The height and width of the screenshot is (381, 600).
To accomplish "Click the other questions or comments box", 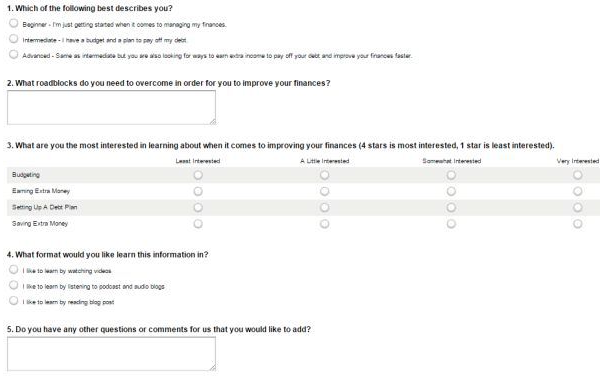I will coord(111,354).
